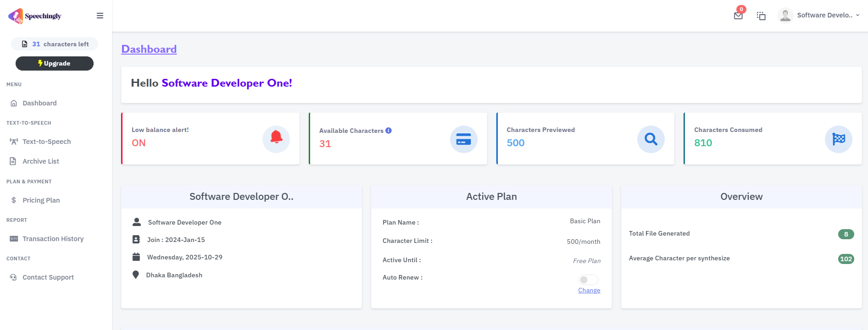Click the Upgrade button
The image size is (868, 330).
(55, 63)
